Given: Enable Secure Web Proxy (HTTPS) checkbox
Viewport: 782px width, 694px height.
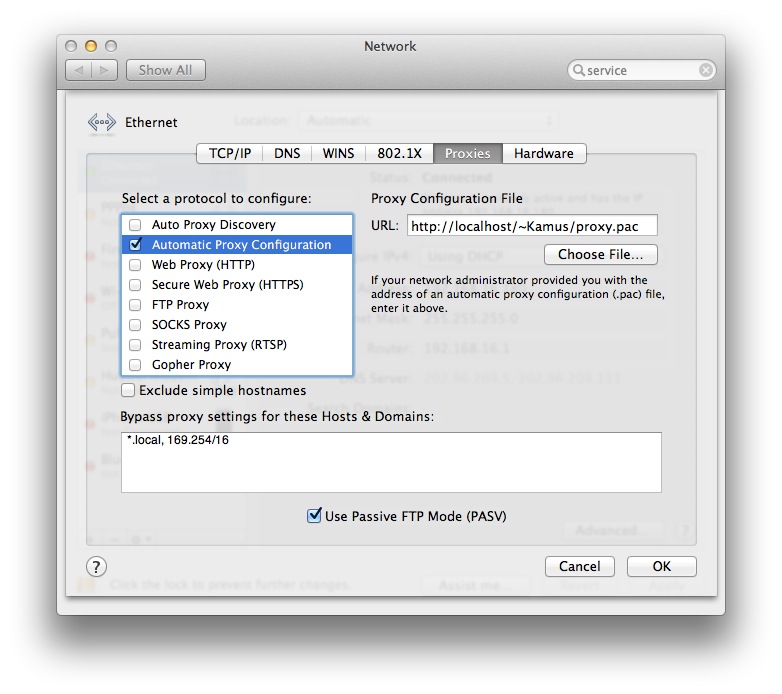Looking at the screenshot, I should (135, 285).
